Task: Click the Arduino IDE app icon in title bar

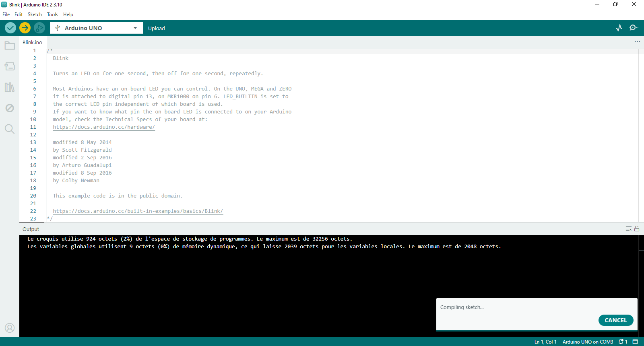Action: point(4,4)
